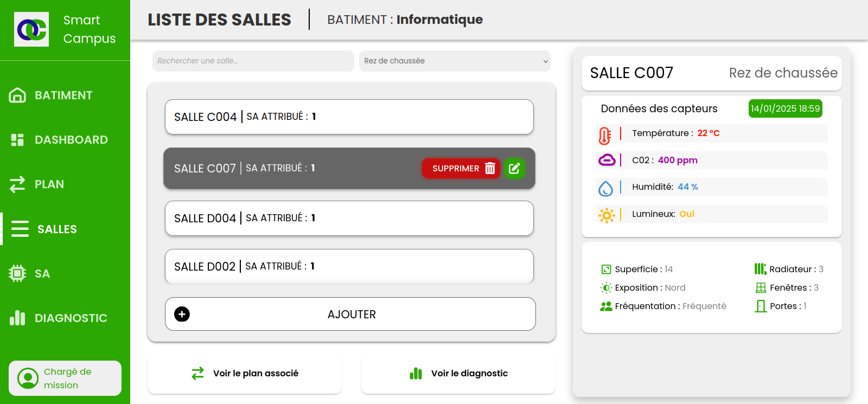The image size is (868, 404).
Task: Click the sensor date badge 14/01/2025
Action: [x=786, y=108]
